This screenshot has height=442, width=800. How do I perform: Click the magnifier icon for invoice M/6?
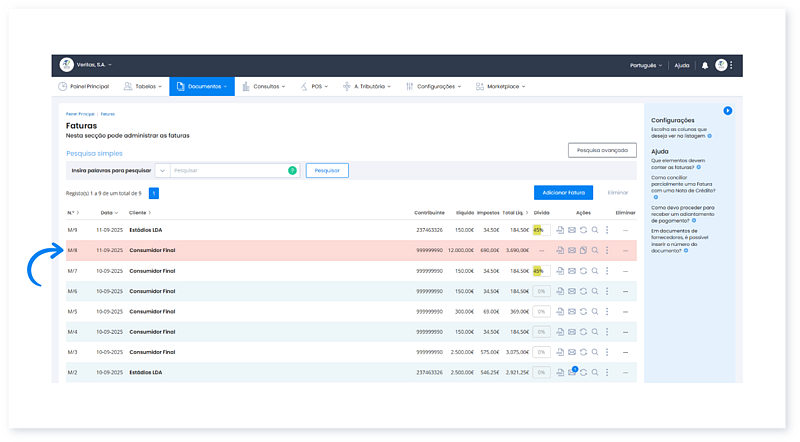click(x=595, y=291)
